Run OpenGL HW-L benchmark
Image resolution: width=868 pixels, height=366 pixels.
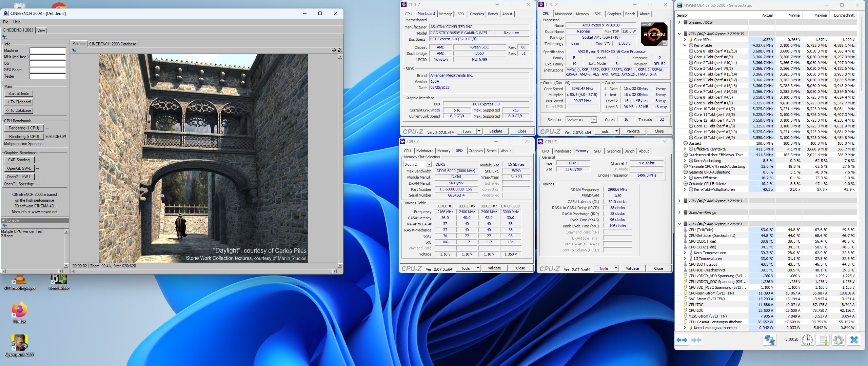[x=19, y=177]
